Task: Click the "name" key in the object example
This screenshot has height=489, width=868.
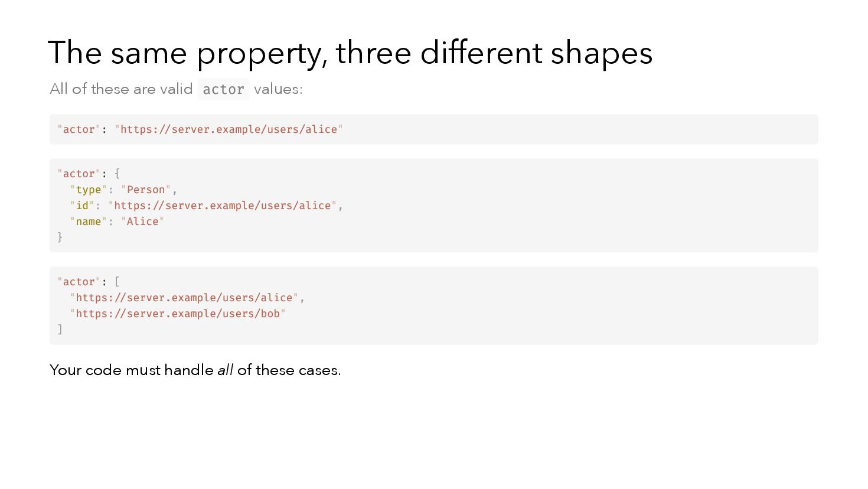Action: (x=89, y=221)
